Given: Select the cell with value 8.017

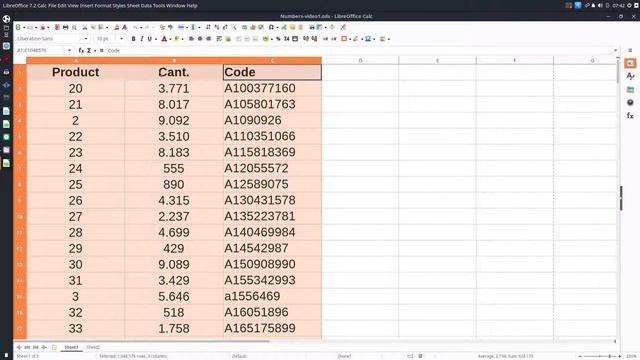Looking at the screenshot, I should click(174, 104).
